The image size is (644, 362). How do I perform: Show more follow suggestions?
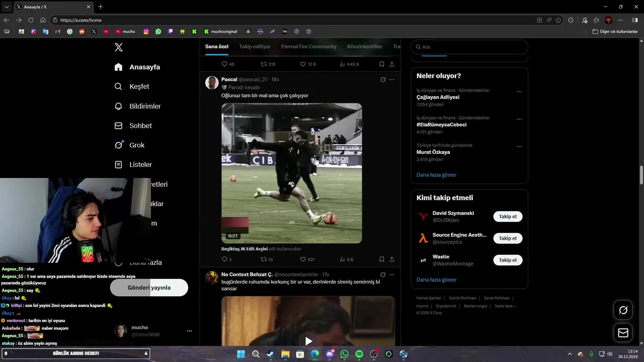[437, 280]
